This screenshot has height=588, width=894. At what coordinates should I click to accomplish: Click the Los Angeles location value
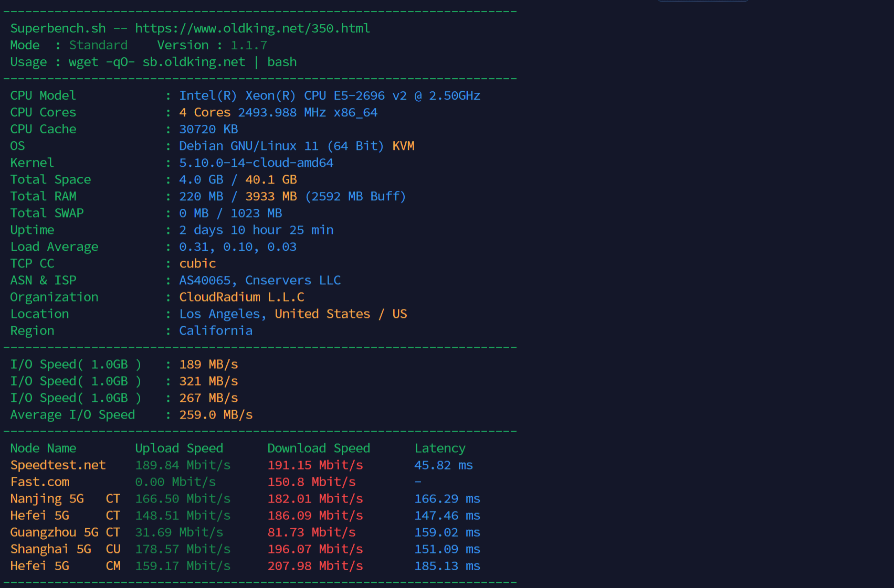[220, 314]
